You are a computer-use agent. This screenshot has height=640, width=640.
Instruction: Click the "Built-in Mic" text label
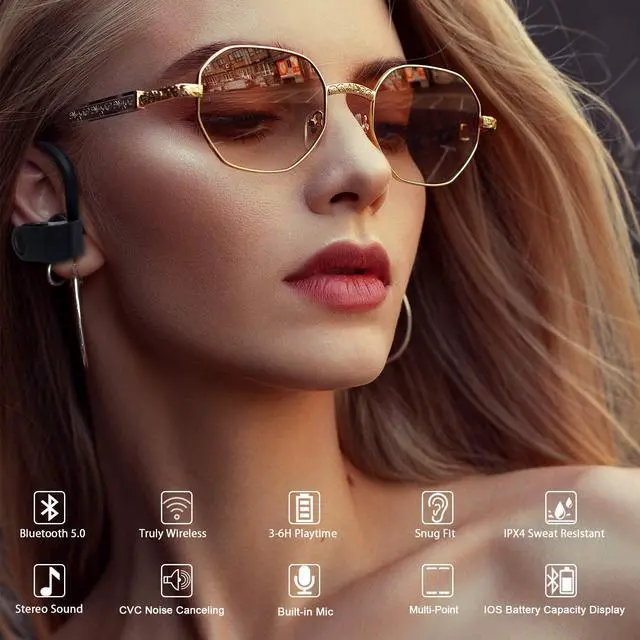tap(304, 611)
